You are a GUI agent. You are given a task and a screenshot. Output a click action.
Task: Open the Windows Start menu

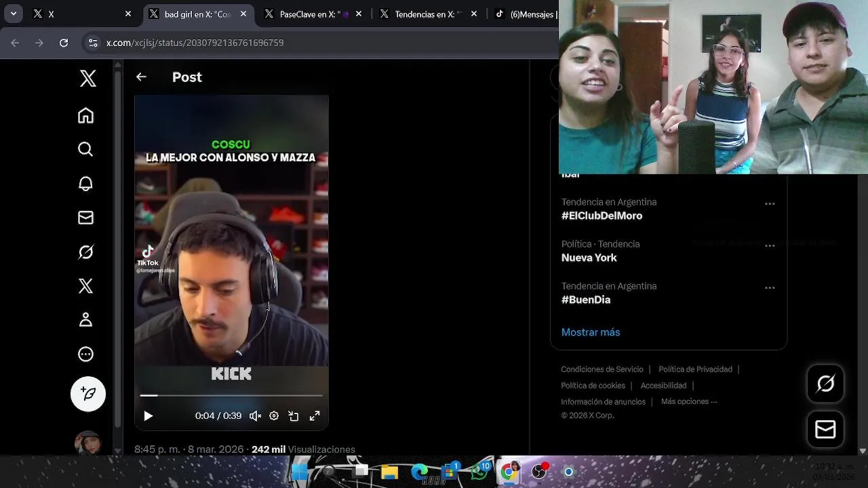299,472
